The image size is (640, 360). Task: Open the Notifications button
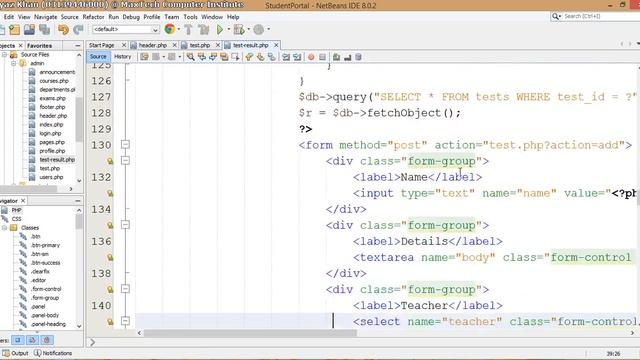pyautogui.click(x=53, y=353)
